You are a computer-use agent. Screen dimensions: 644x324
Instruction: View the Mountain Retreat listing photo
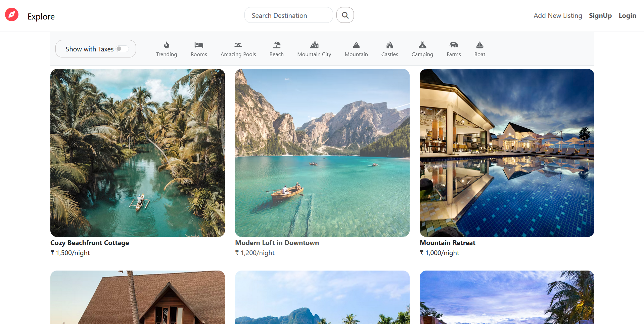(507, 153)
